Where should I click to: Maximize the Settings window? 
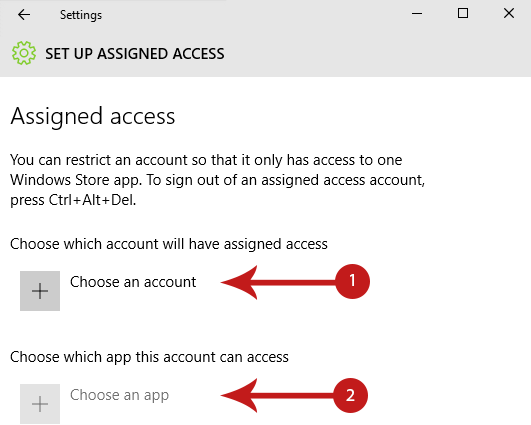[463, 14]
